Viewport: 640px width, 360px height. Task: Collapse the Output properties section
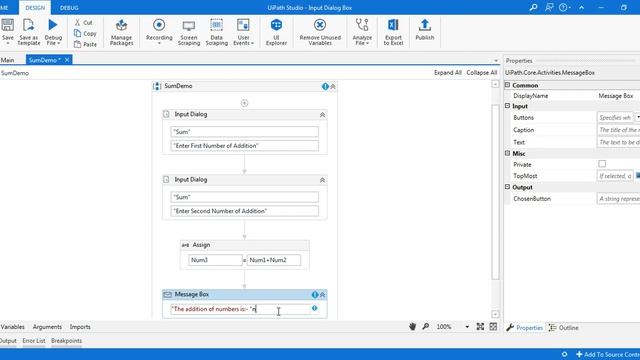(507, 187)
